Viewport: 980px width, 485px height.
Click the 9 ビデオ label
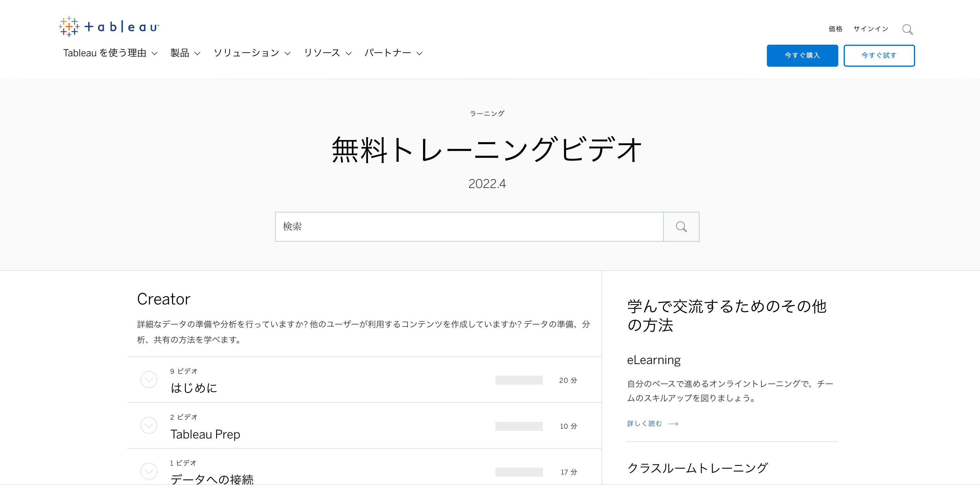[184, 371]
